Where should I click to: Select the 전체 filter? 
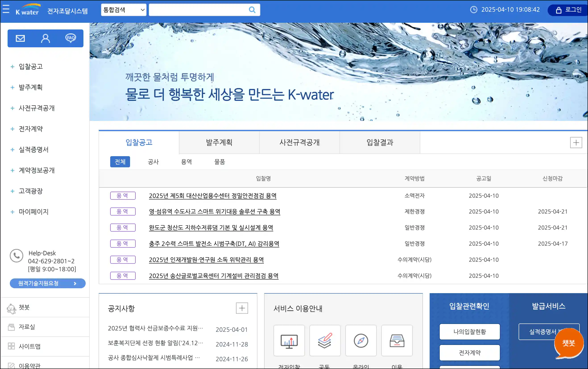coord(120,162)
